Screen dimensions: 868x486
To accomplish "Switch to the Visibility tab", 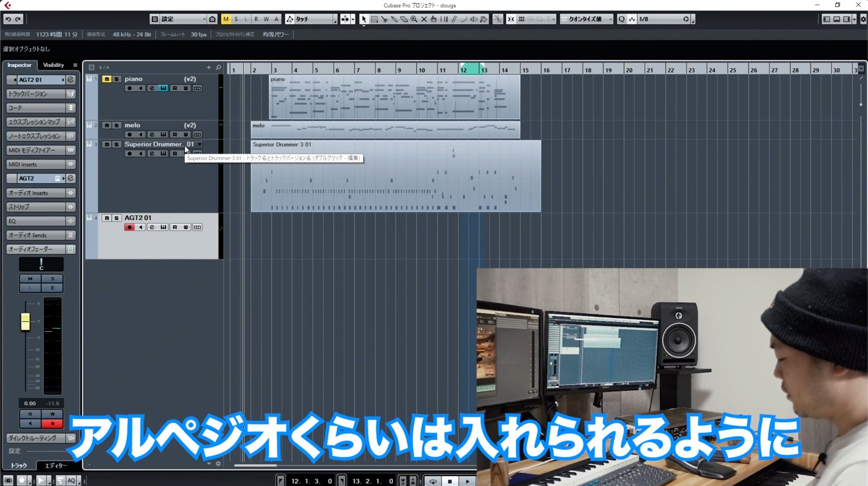I will [53, 65].
